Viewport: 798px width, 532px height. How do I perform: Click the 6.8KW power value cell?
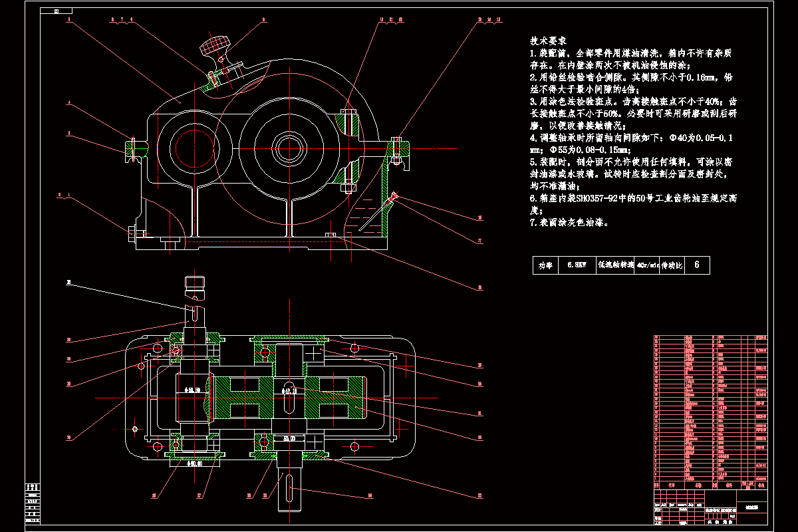(x=577, y=265)
